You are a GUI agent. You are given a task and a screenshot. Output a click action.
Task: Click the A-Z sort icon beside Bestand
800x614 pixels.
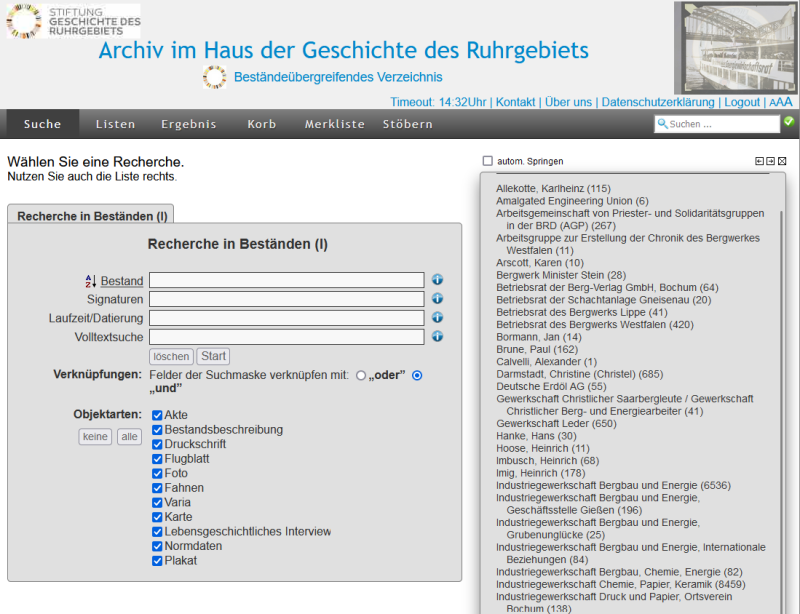[x=91, y=281]
